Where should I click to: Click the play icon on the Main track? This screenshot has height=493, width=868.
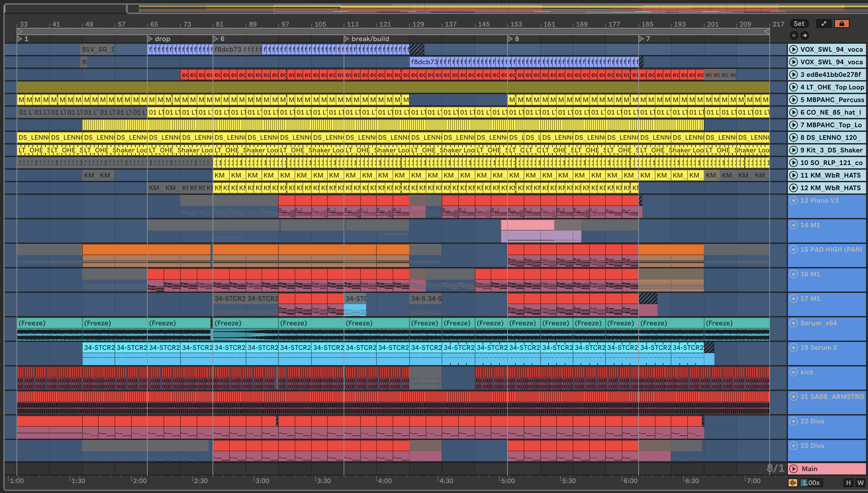coord(794,468)
